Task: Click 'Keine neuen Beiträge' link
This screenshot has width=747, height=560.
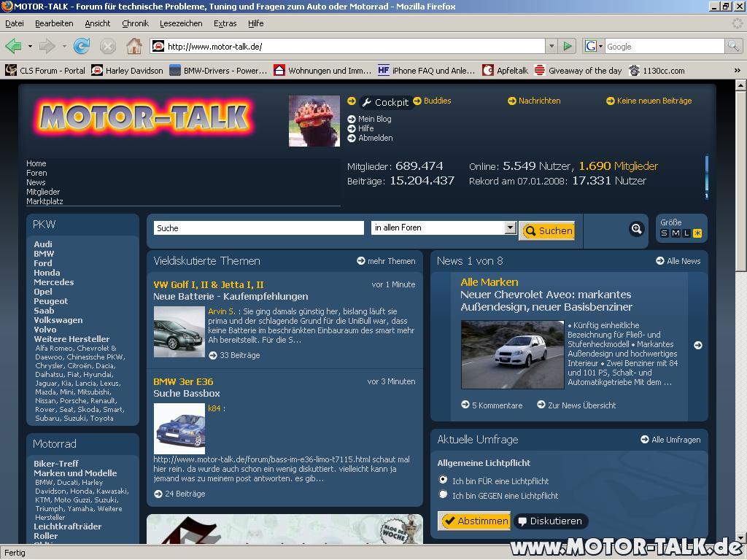Action: [x=649, y=101]
